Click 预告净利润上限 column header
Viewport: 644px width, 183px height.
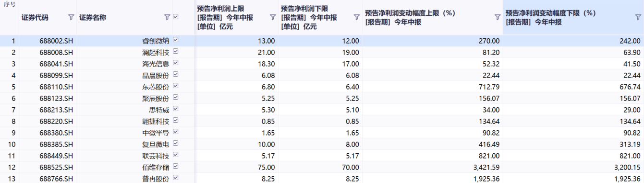click(x=225, y=17)
